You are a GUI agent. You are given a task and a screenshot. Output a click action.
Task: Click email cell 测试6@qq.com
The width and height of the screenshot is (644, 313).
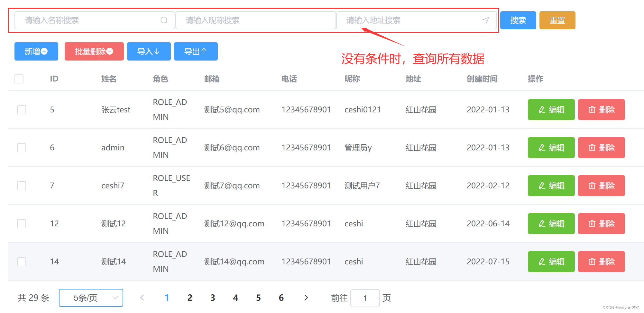[232, 148]
